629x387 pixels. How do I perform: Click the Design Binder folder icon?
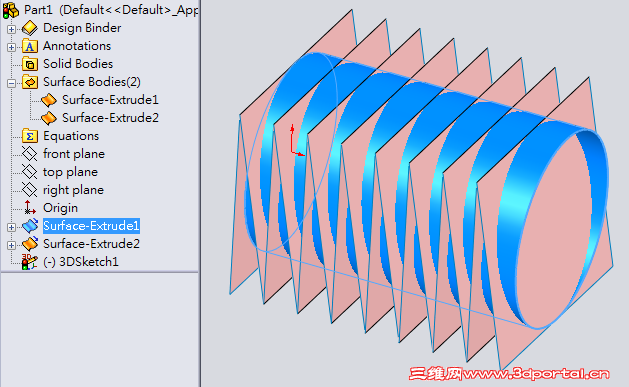click(x=30, y=28)
